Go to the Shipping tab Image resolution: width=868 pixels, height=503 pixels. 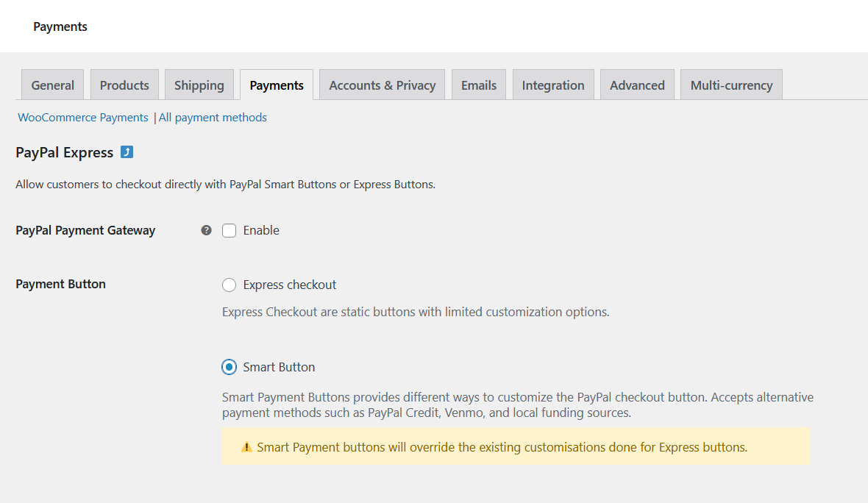[199, 85]
